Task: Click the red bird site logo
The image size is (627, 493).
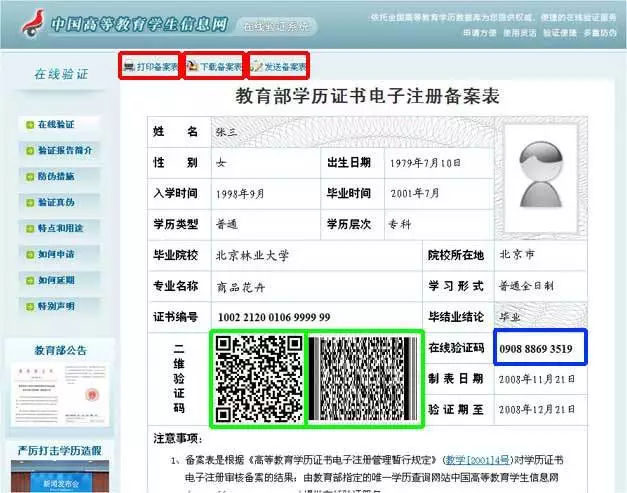Action: 33,23
